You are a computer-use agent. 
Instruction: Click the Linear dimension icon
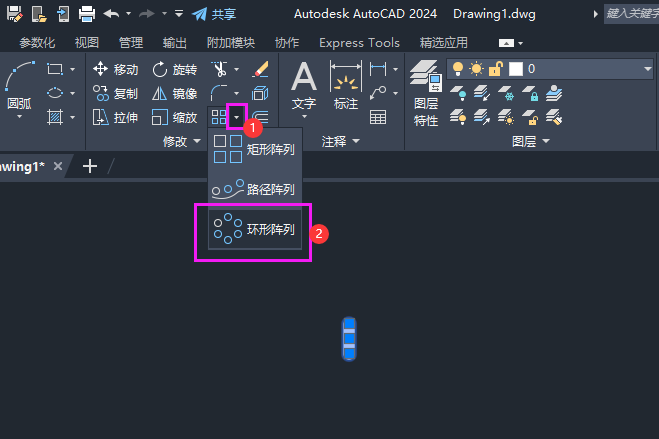[378, 68]
